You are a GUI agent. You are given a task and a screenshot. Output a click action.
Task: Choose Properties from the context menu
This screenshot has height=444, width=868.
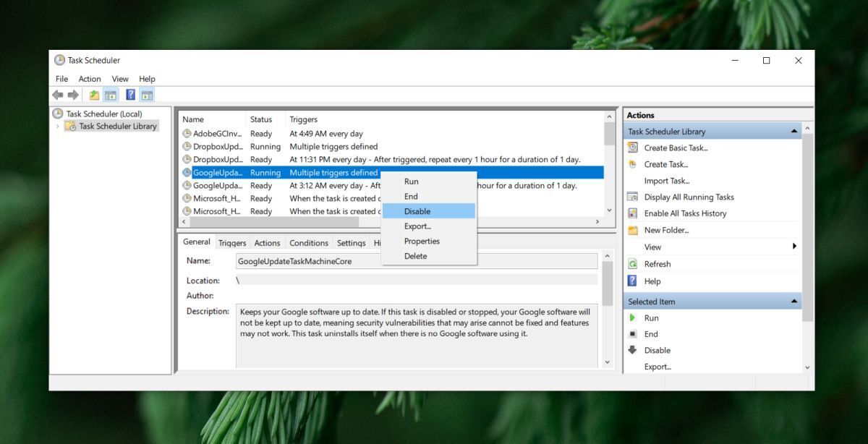click(x=422, y=241)
